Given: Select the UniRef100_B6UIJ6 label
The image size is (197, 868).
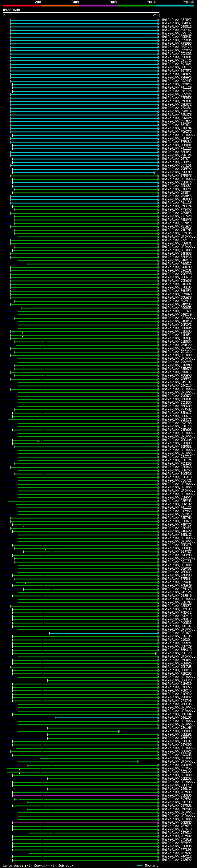Looking at the screenshot, I should click(176, 67).
